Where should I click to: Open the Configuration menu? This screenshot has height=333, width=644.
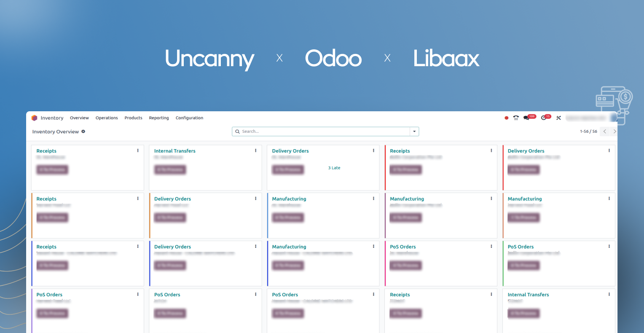point(189,118)
